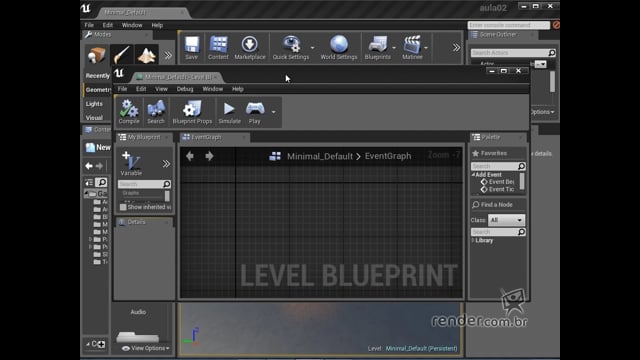Image resolution: width=640 pixels, height=360 pixels.
Task: Expand the main toolbar overflow chevron
Action: (x=456, y=48)
